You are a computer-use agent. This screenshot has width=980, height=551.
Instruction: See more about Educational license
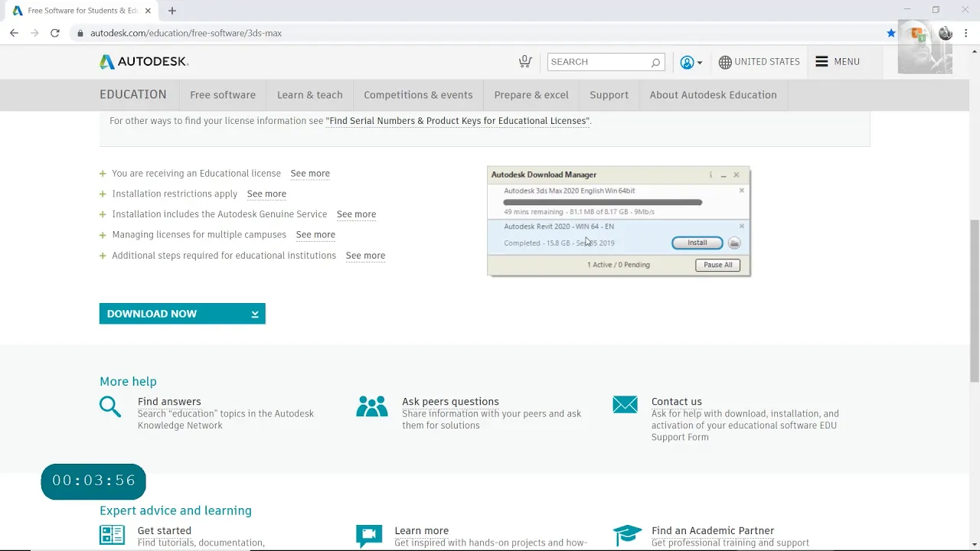click(310, 174)
